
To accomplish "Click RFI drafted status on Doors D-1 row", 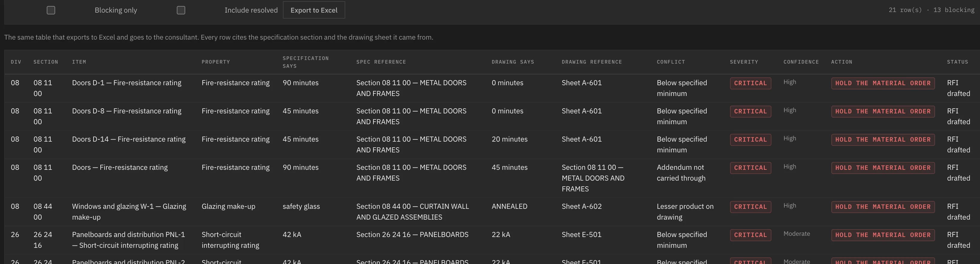I will click(x=958, y=88).
